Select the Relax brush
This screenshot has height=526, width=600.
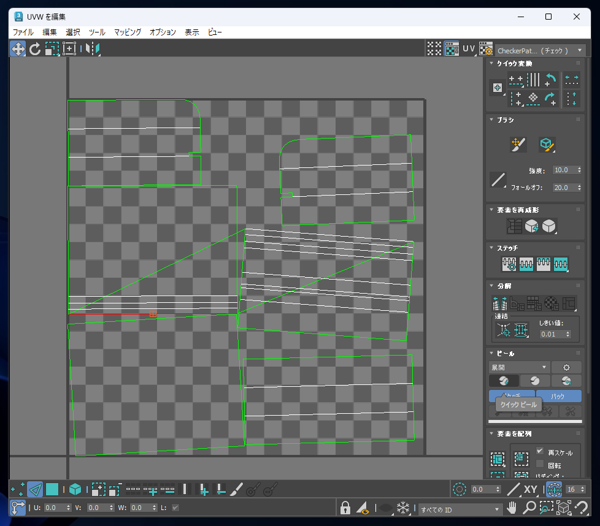[547, 145]
